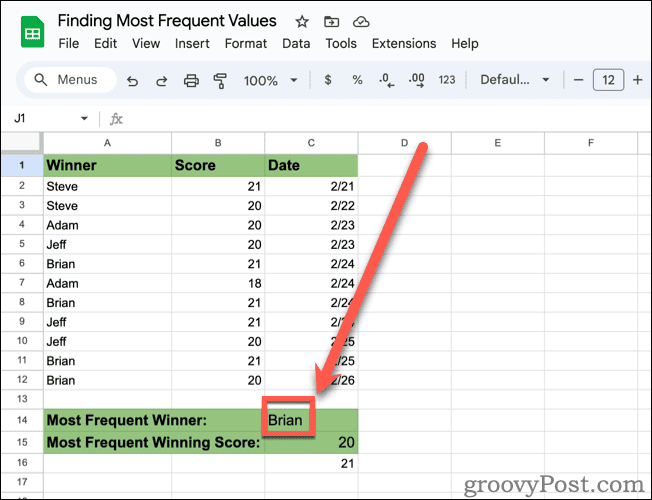The width and height of the screenshot is (652, 500).
Task: Click cell containing Steve in row 2
Action: click(x=107, y=186)
